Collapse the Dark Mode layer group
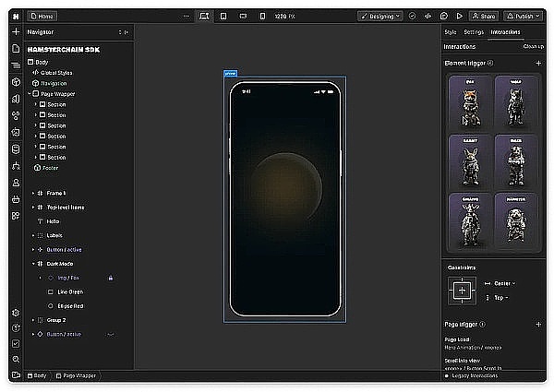This screenshot has width=554, height=392. coord(34,264)
